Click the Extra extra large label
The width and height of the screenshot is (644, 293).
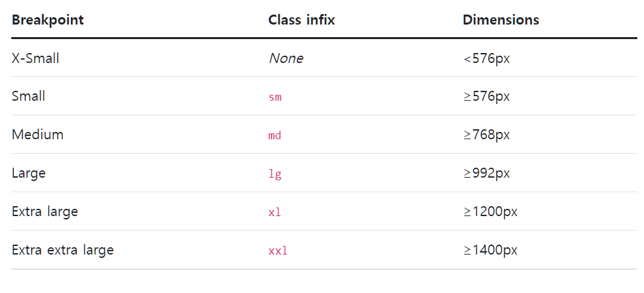coord(63,250)
